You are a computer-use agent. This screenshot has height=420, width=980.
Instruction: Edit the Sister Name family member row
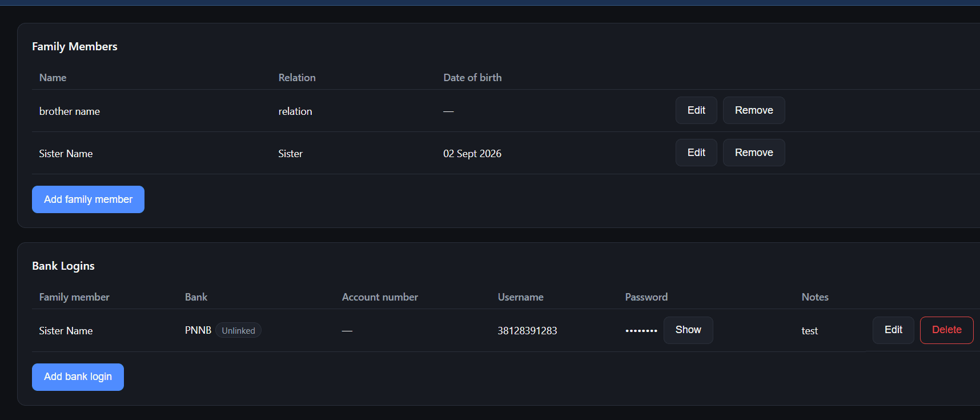pyautogui.click(x=696, y=153)
